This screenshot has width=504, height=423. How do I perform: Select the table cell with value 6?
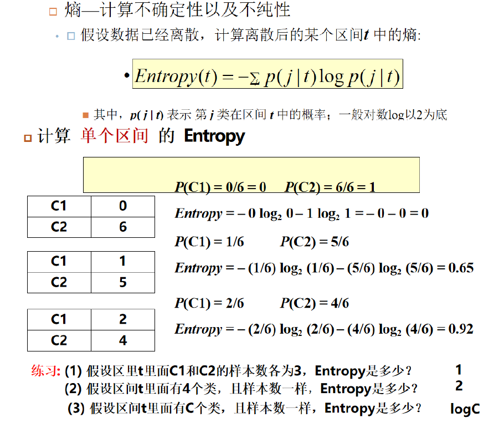pos(122,226)
